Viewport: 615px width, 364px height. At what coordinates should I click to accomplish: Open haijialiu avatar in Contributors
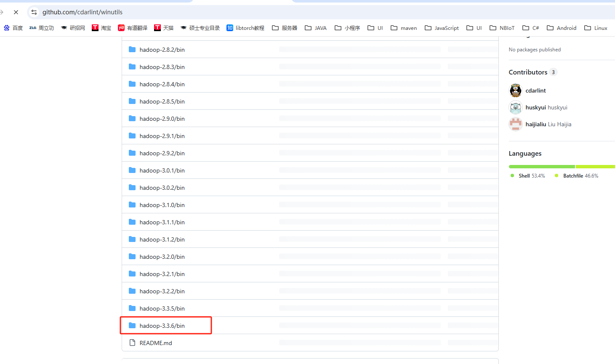516,124
